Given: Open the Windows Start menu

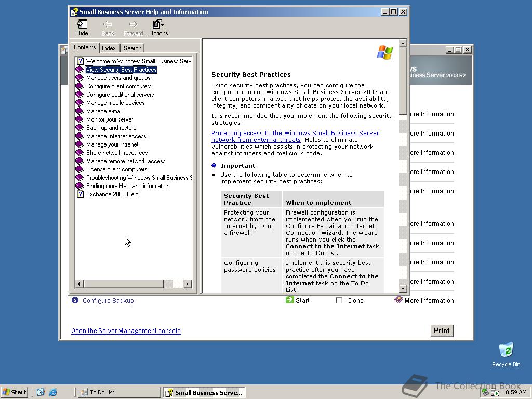Looking at the screenshot, I should [x=14, y=392].
